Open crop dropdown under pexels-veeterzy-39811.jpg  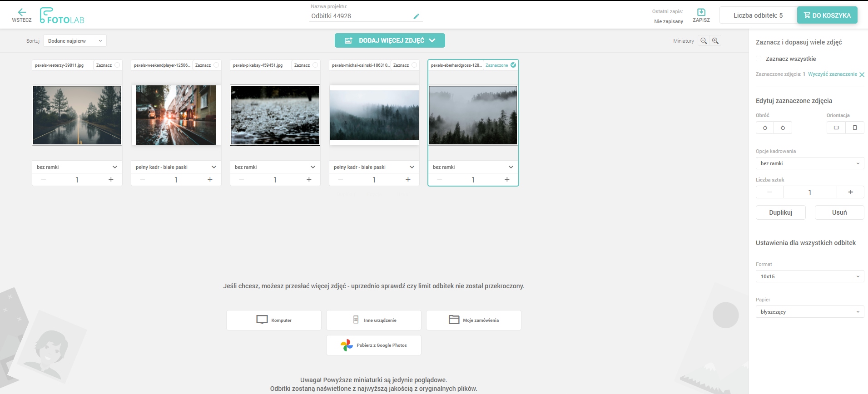(77, 167)
